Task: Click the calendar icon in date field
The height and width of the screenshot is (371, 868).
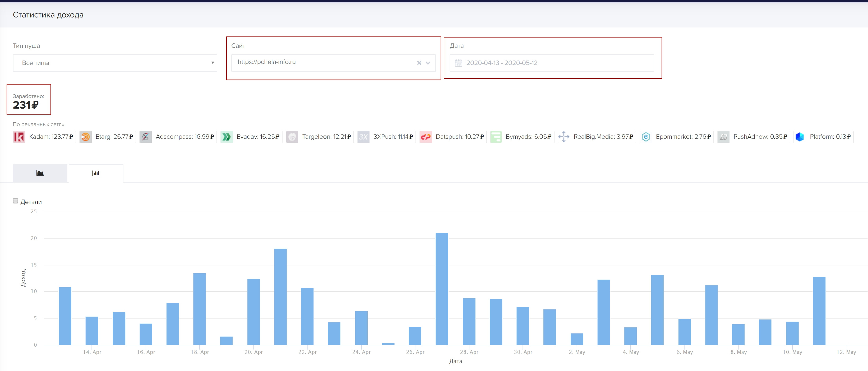Action: pyautogui.click(x=458, y=63)
